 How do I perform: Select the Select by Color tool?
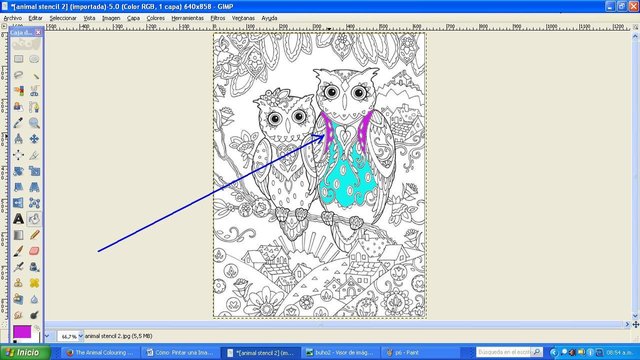pyautogui.click(x=18, y=91)
